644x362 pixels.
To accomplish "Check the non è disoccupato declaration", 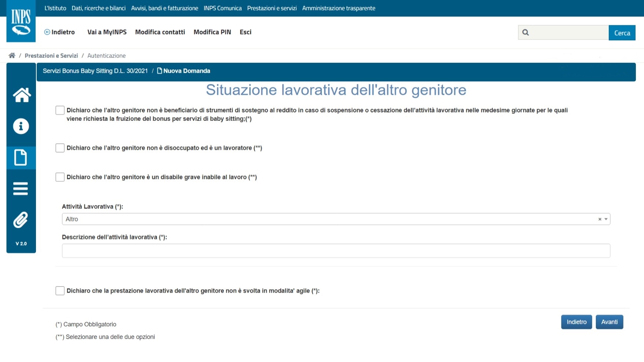I will 60,148.
